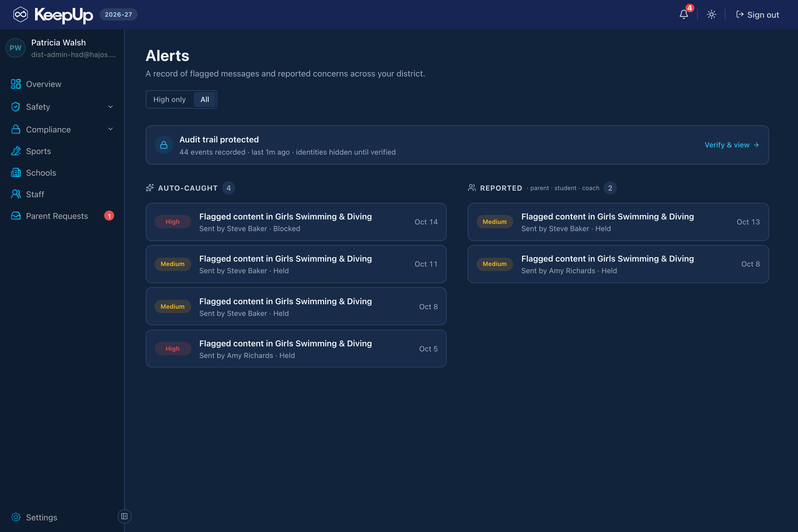Open auto-caught Oct 11 alert
Viewport: 798px width, 532px height.
pos(296,264)
